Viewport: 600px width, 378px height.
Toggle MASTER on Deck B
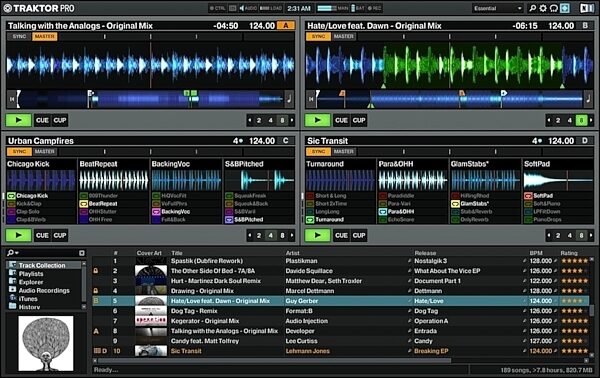pos(344,36)
